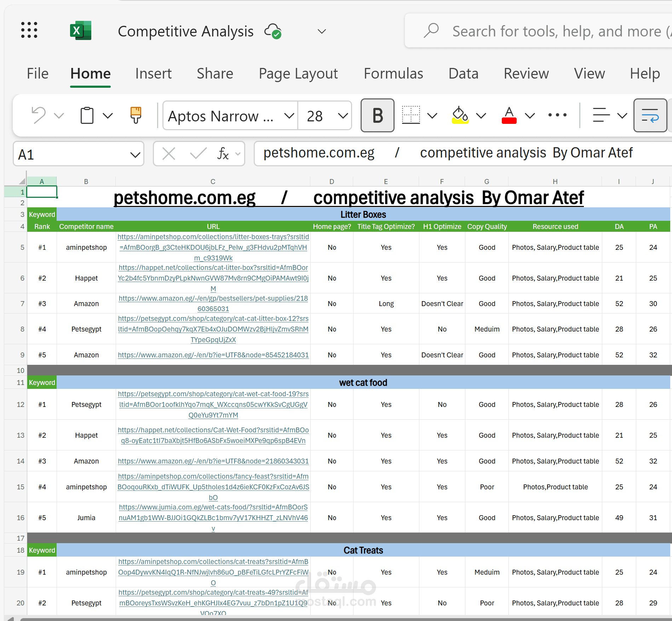Click the search magnifier icon
This screenshot has width=672, height=621.
pyautogui.click(x=431, y=31)
